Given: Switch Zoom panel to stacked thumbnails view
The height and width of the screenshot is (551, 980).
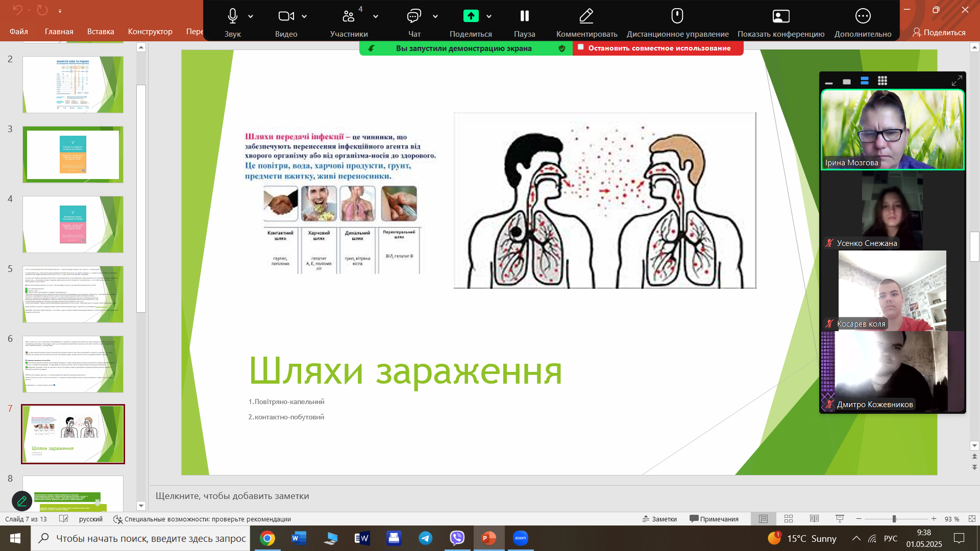Looking at the screenshot, I should coord(865,81).
